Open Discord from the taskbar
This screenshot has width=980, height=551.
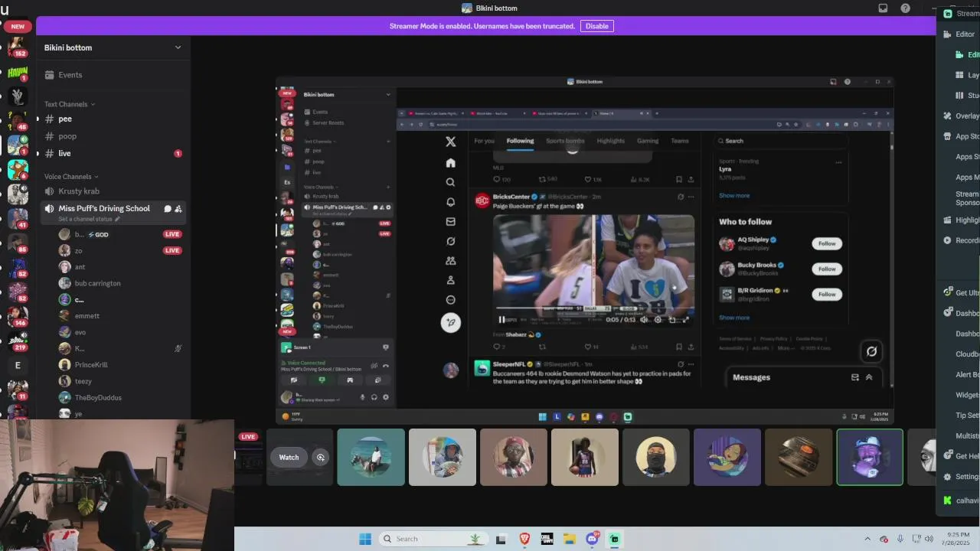[x=592, y=539]
